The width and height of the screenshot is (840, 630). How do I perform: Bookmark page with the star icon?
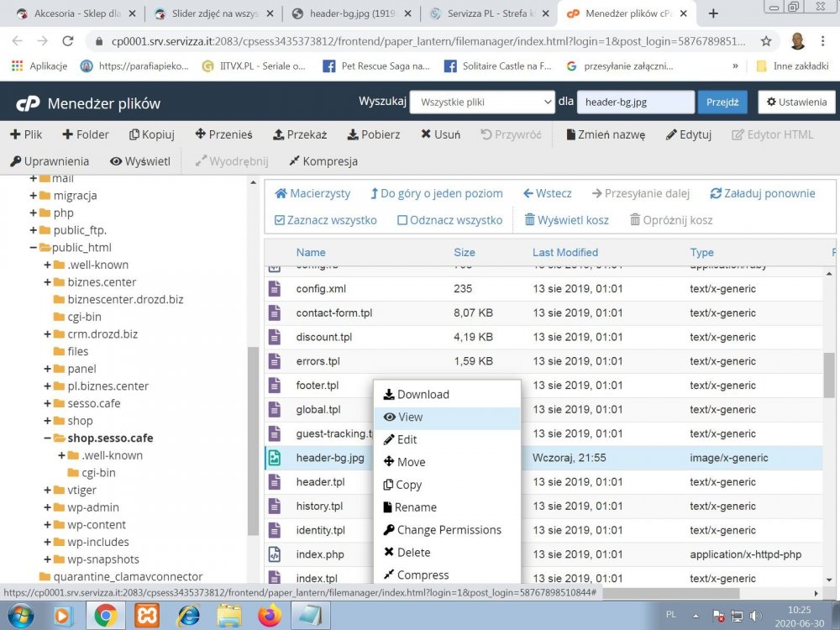tap(766, 41)
